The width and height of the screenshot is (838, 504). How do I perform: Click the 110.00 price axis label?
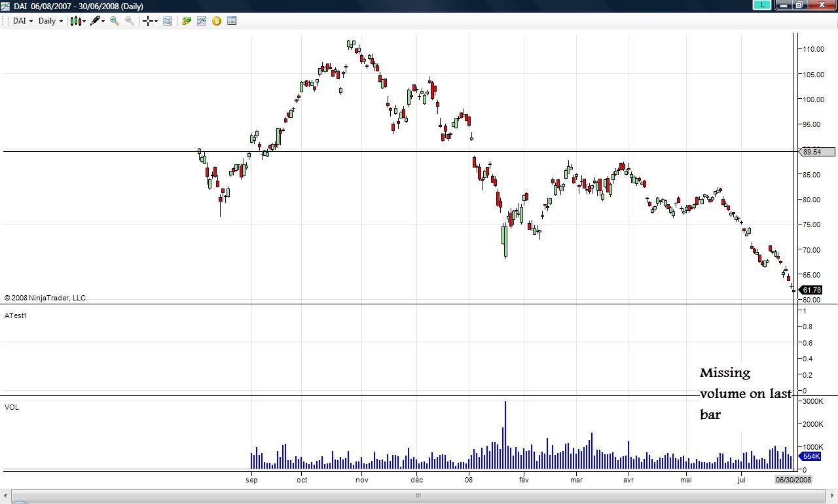click(812, 49)
